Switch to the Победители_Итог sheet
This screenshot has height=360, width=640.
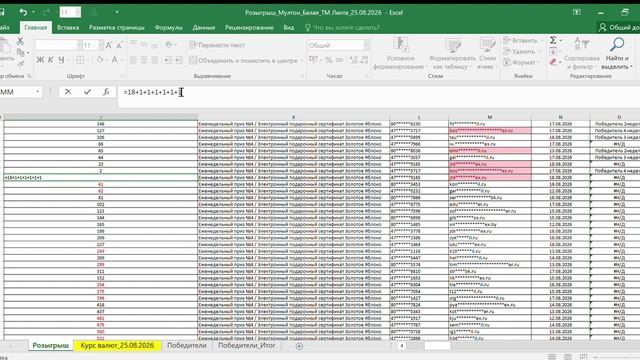point(246,345)
